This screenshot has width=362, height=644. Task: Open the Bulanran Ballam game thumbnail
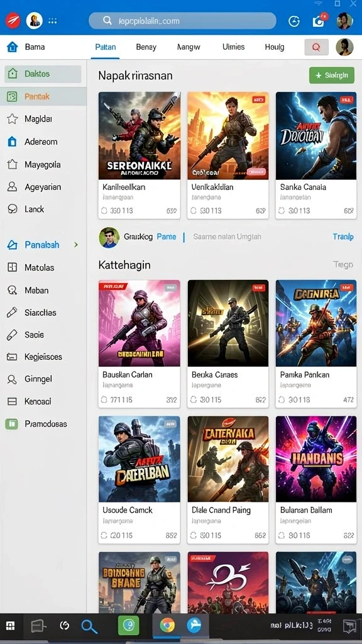point(316,459)
